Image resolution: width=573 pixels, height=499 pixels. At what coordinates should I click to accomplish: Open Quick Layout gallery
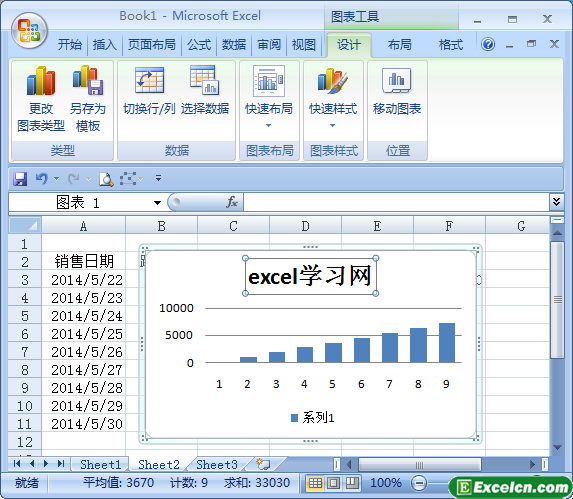click(x=269, y=97)
